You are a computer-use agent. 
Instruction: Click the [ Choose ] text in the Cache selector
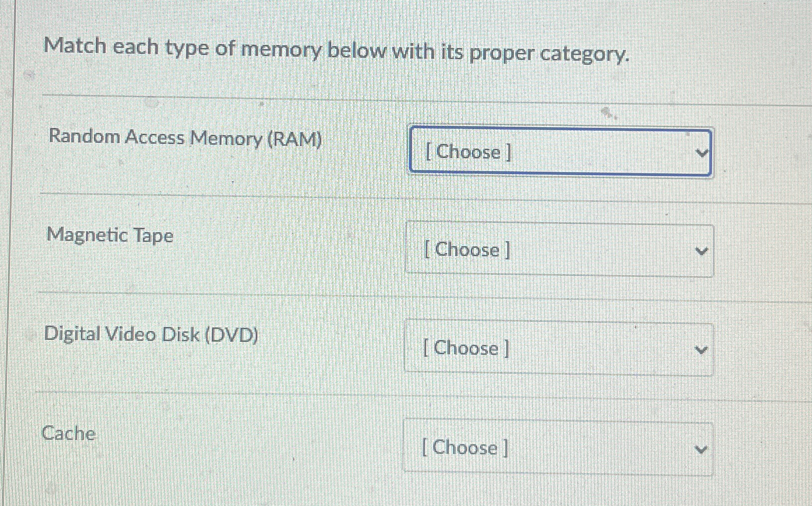point(465,447)
